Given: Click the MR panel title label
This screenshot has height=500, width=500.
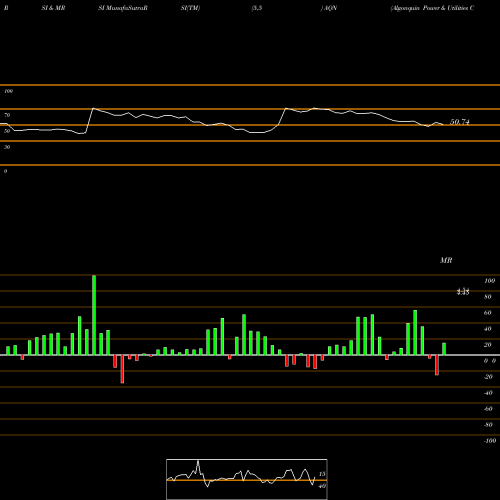Looking at the screenshot, I should click(446, 260).
